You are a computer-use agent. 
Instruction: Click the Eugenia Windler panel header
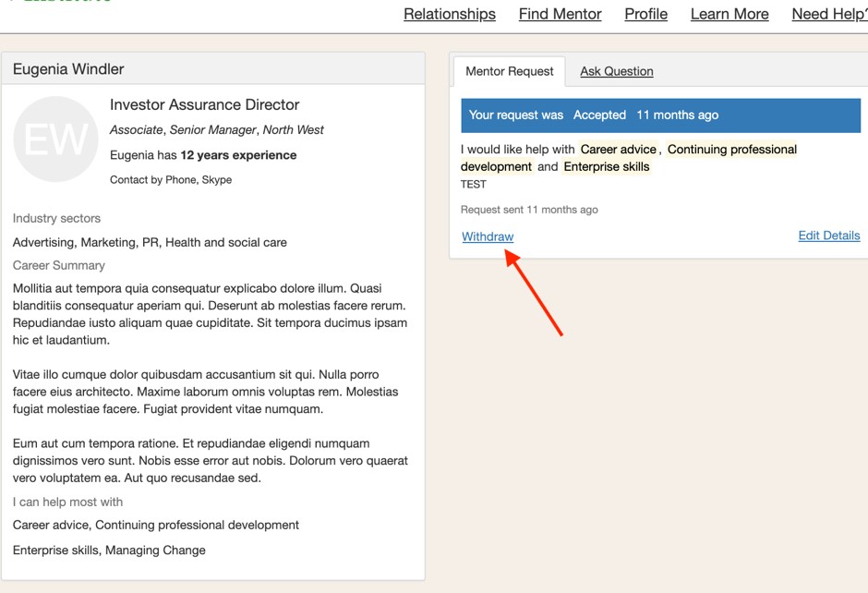tap(213, 69)
